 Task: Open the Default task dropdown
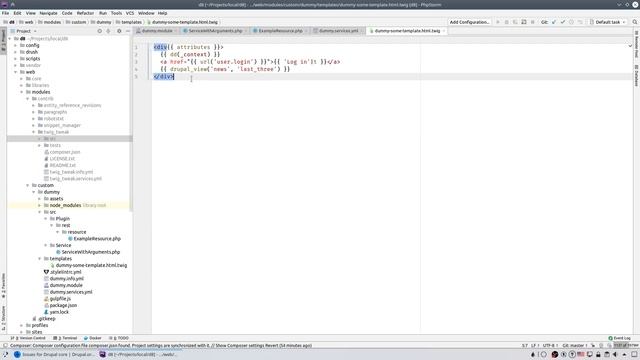(607, 22)
